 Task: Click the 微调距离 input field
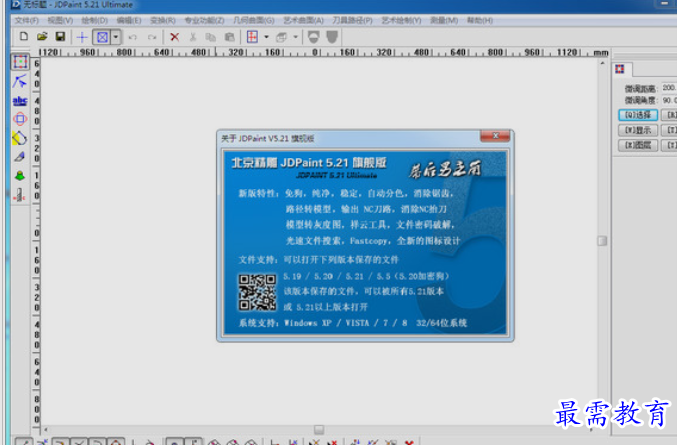[x=669, y=88]
